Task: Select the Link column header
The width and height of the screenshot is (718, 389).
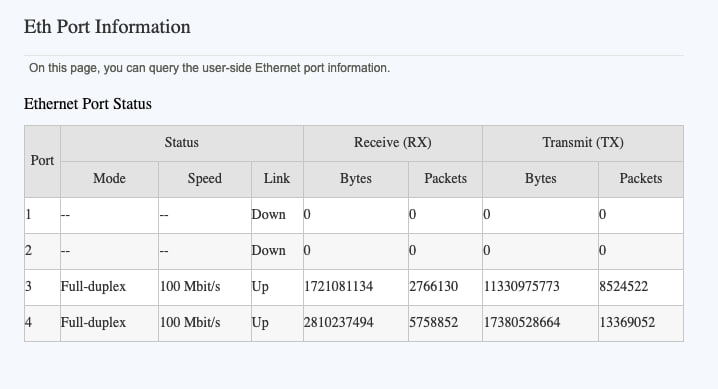Action: coord(277,178)
